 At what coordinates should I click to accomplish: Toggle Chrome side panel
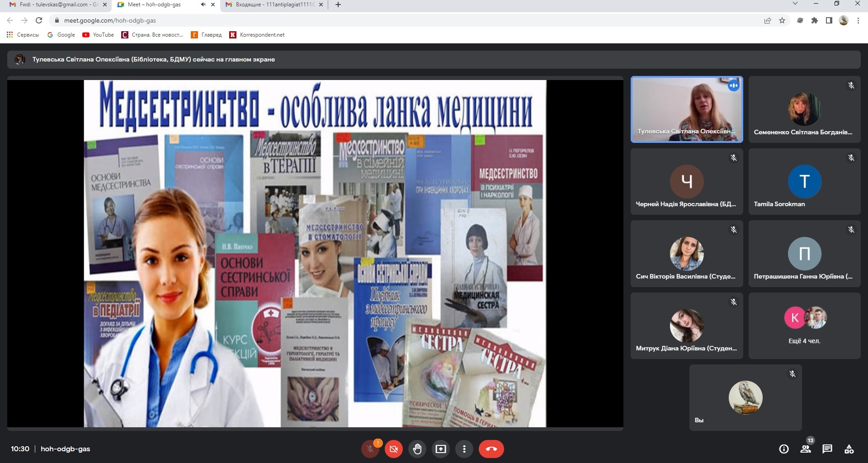[829, 20]
